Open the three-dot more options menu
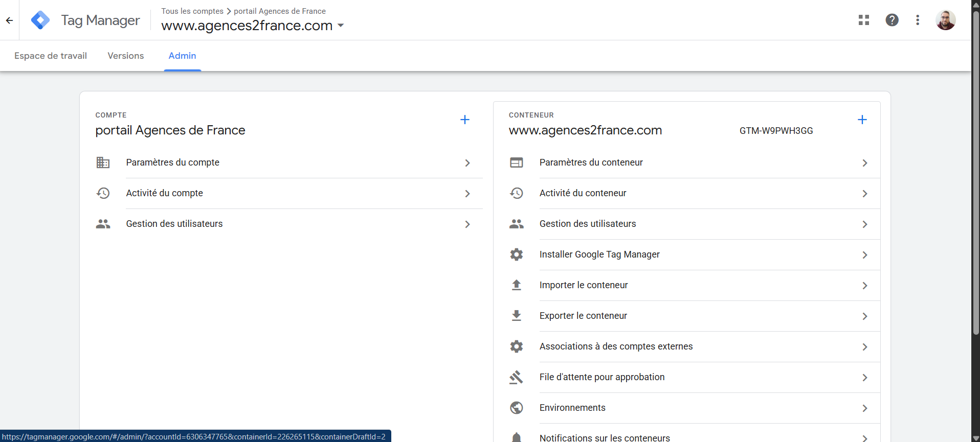 tap(918, 20)
